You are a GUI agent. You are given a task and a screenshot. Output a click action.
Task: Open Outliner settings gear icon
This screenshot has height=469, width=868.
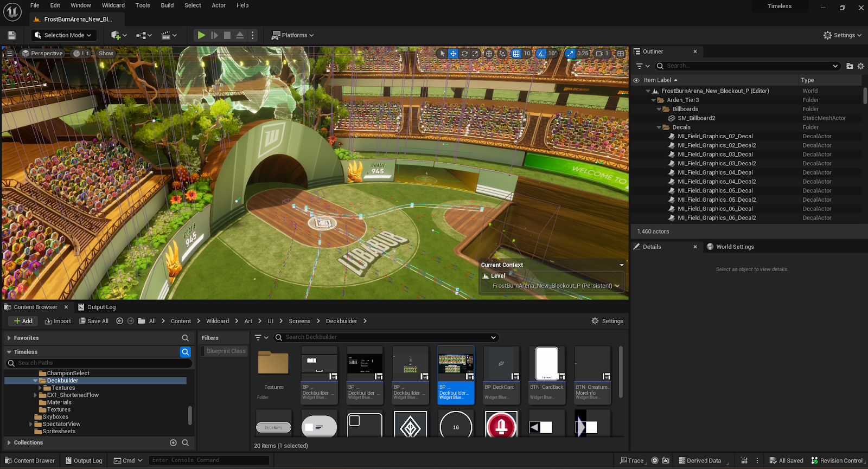[x=860, y=66]
